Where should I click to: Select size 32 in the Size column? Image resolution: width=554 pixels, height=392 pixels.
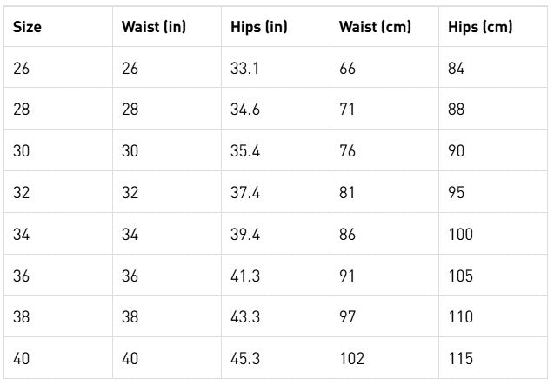22,193
